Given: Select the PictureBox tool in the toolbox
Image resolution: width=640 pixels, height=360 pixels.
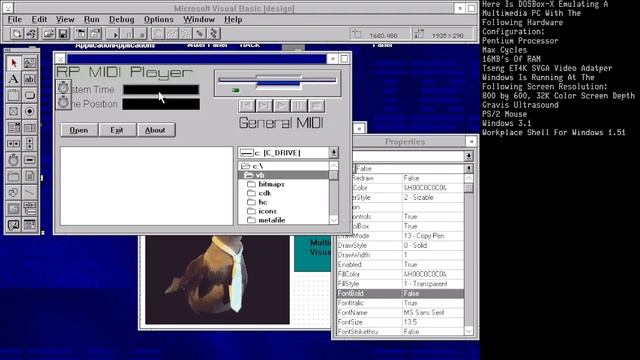Looking at the screenshot, I should tap(29, 63).
